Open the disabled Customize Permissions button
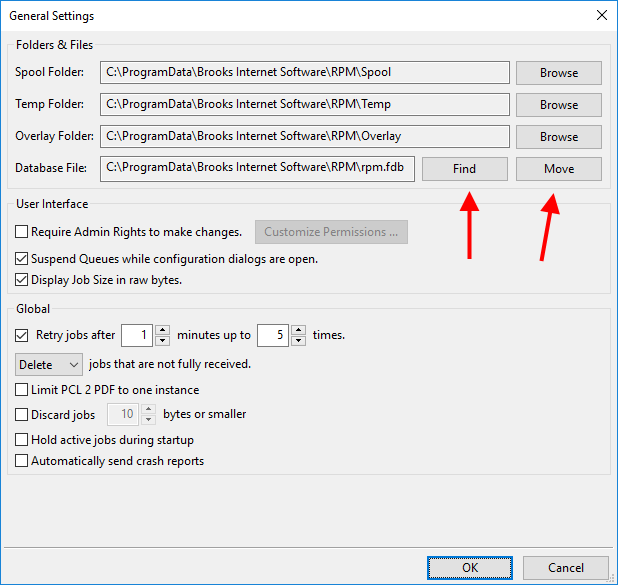This screenshot has height=585, width=618. pyautogui.click(x=331, y=232)
